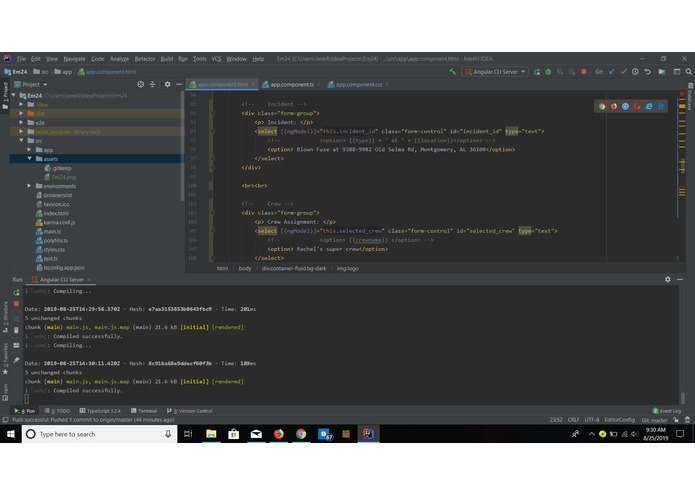Rerun the server from the Run panel sidebar
695x494 pixels.
16,292
